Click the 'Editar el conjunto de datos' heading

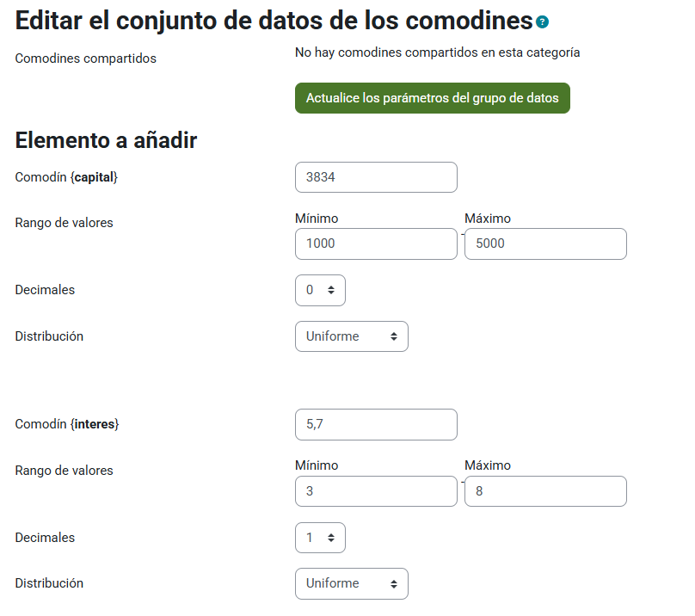(274, 21)
